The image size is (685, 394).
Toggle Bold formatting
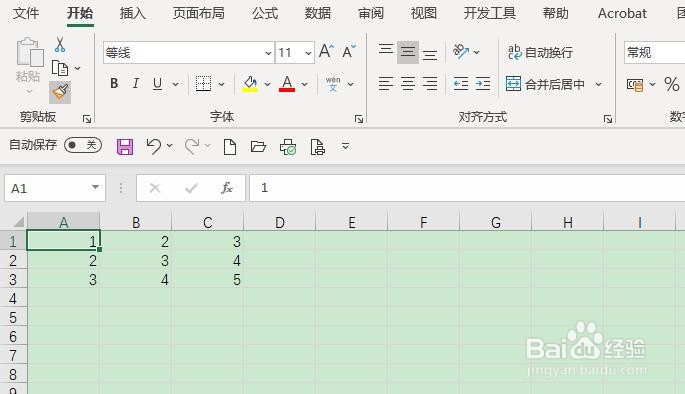114,83
